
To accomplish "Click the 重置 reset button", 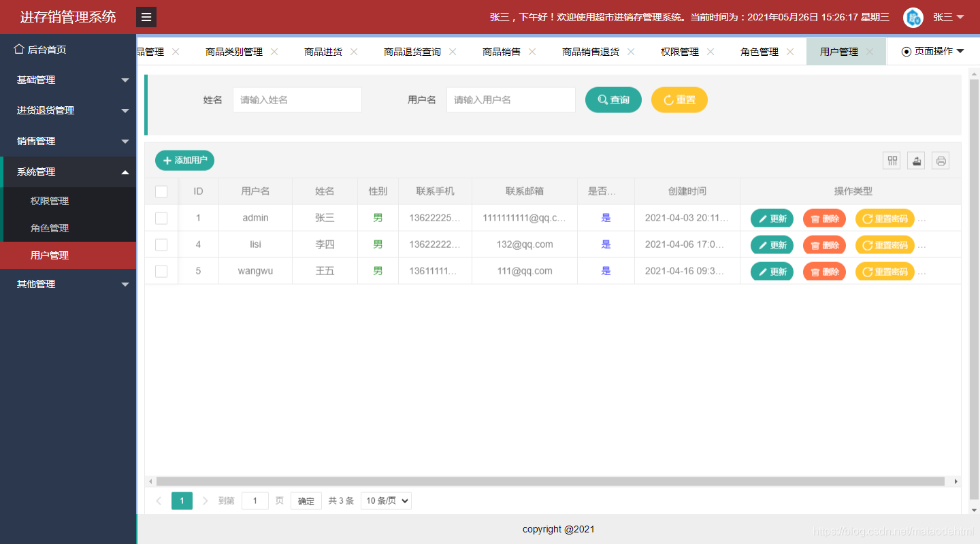I will 679,100.
